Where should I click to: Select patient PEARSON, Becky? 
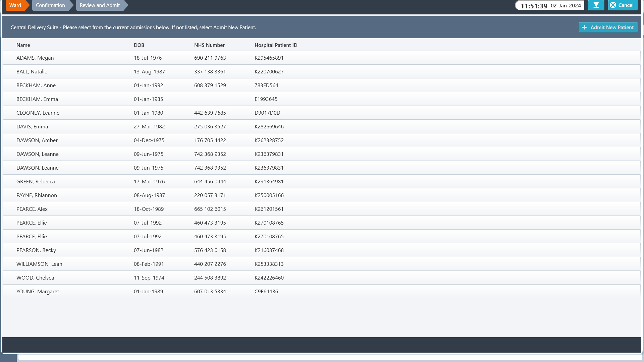[x=322, y=250]
